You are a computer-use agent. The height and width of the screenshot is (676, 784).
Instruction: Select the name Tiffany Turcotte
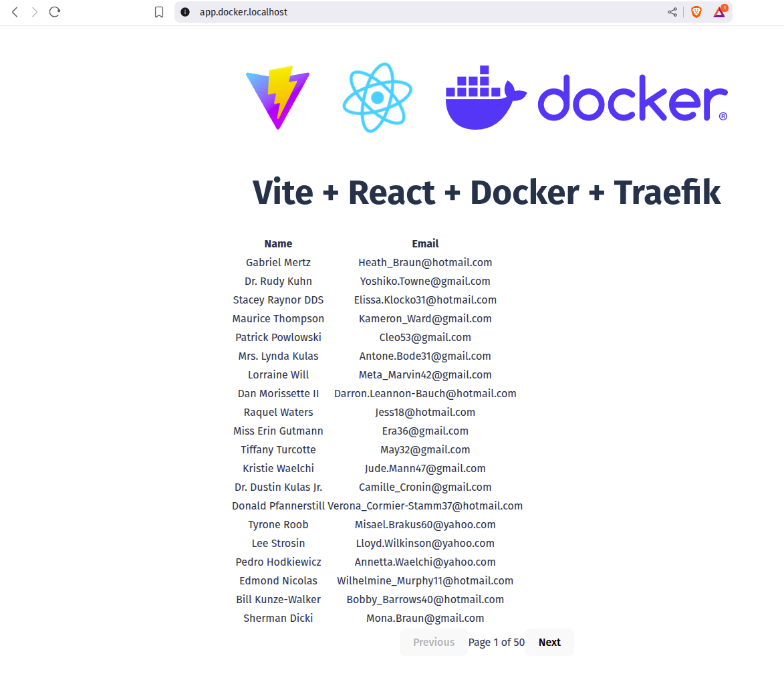coord(278,449)
